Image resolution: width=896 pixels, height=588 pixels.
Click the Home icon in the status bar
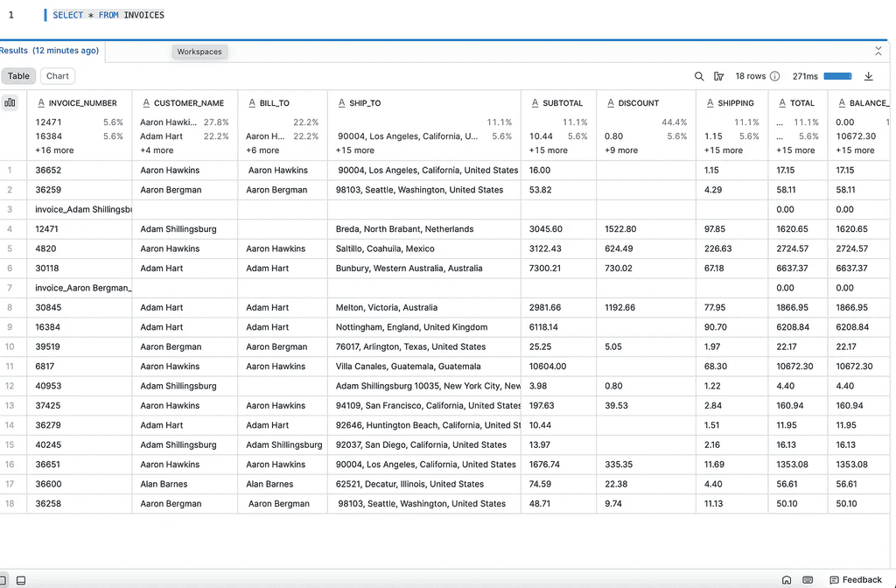[x=787, y=579]
